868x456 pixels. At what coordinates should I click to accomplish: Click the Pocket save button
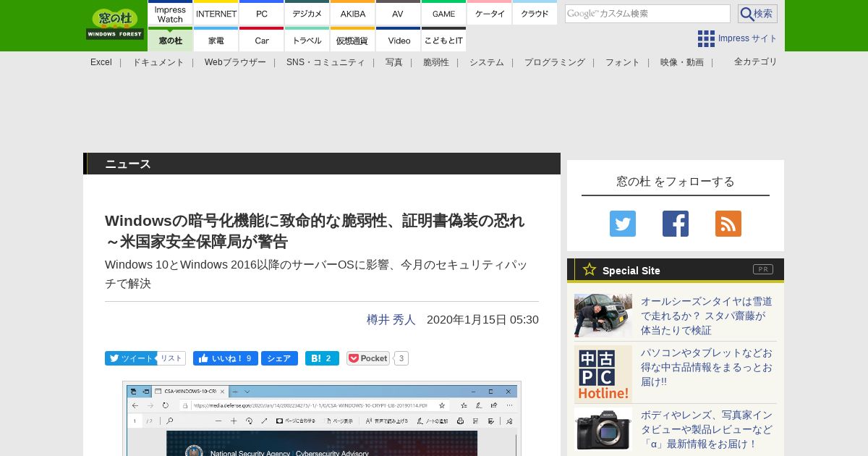[x=368, y=358]
